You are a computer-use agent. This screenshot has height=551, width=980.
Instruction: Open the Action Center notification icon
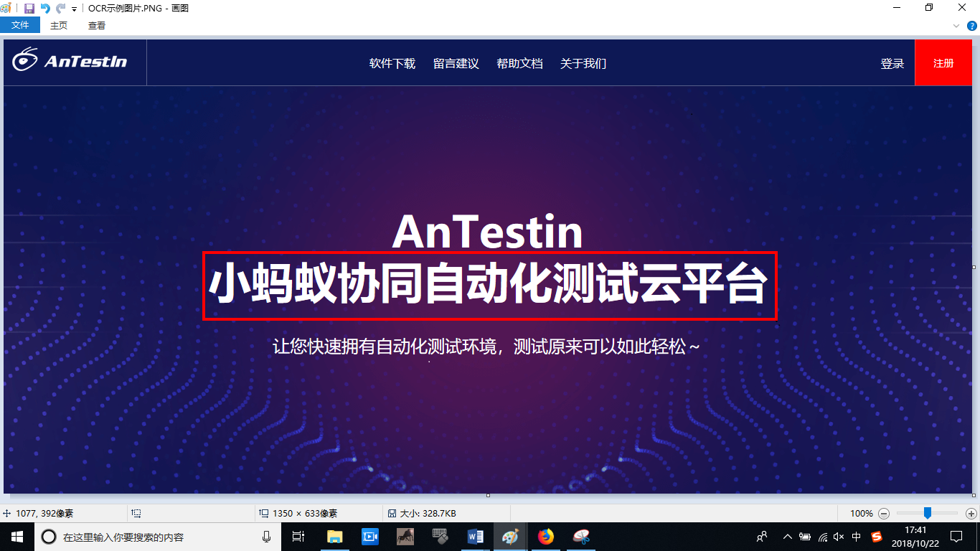[956, 537]
